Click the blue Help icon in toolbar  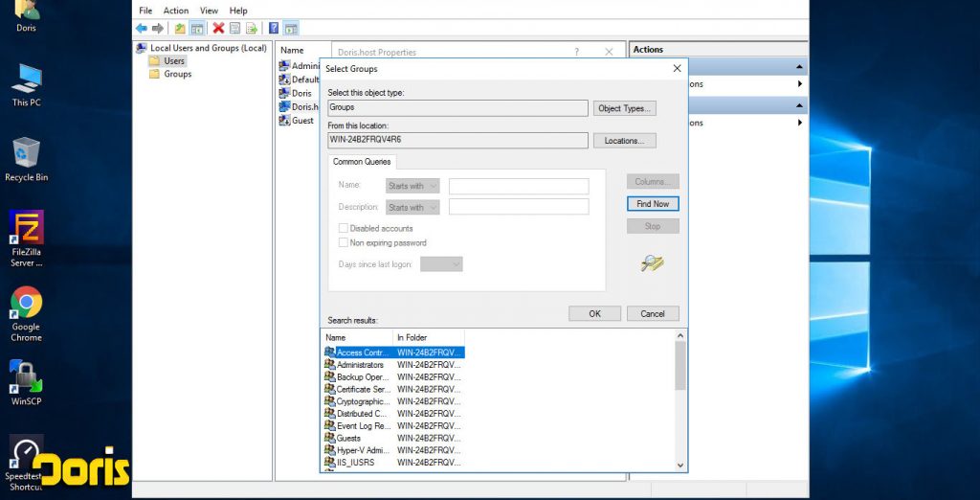pos(274,29)
